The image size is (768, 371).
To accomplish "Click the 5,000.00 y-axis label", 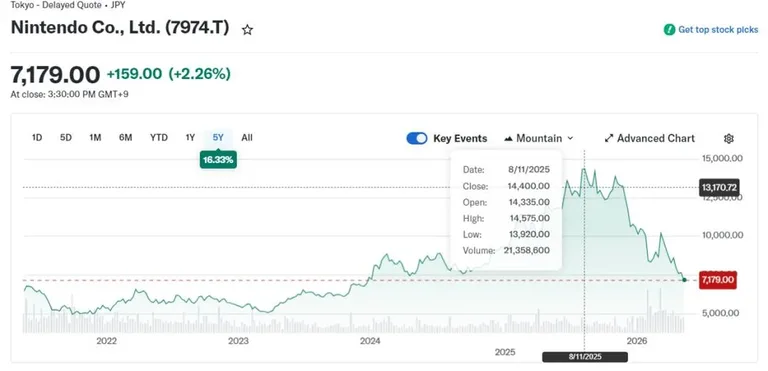I will click(720, 313).
